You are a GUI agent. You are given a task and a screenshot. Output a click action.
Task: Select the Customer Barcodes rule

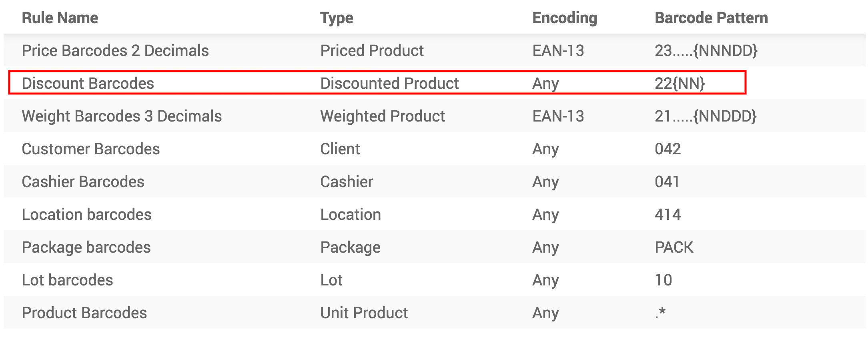tap(91, 149)
